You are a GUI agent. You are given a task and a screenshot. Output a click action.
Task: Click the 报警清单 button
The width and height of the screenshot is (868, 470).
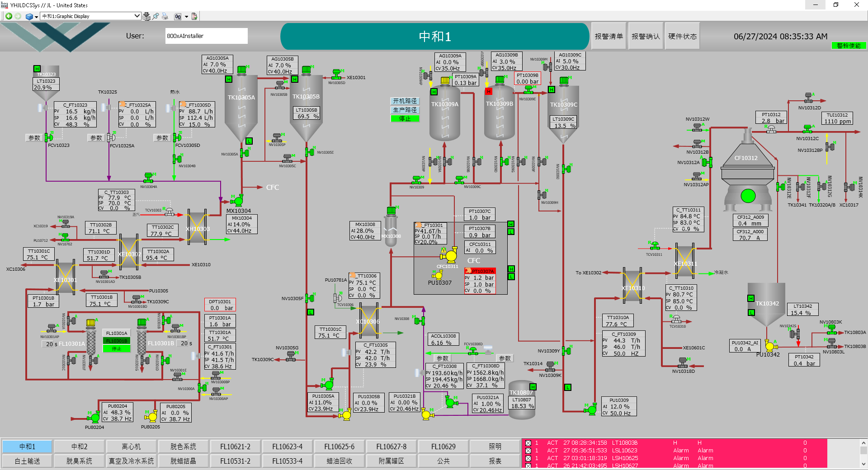tap(609, 36)
